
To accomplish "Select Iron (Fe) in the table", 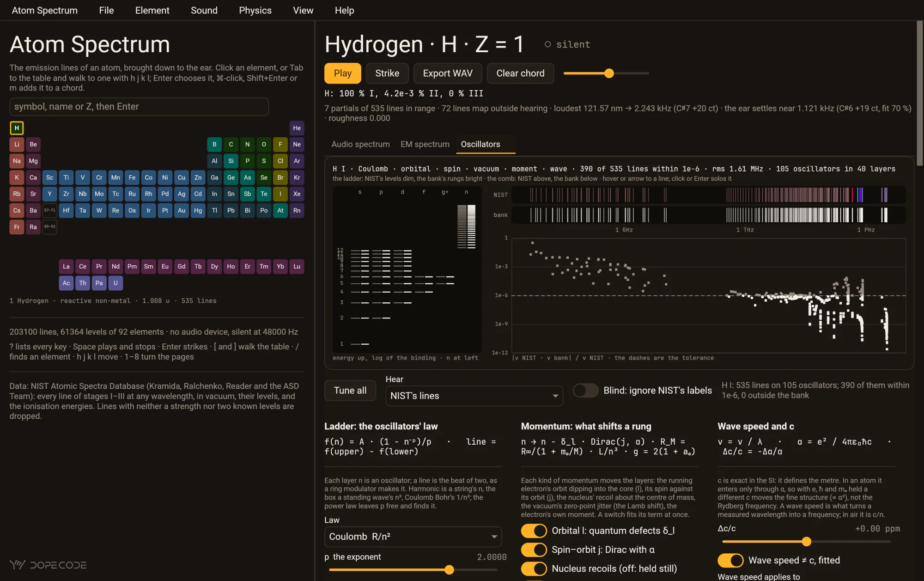I will click(132, 177).
